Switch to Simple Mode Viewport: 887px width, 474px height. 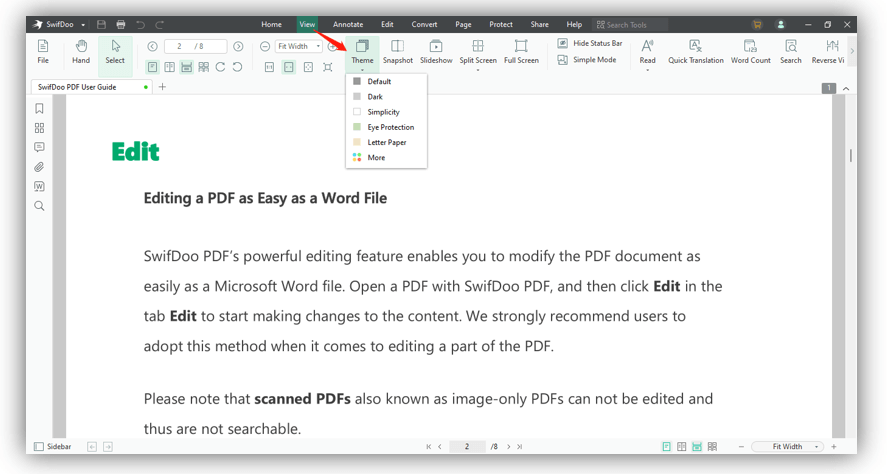tap(587, 59)
